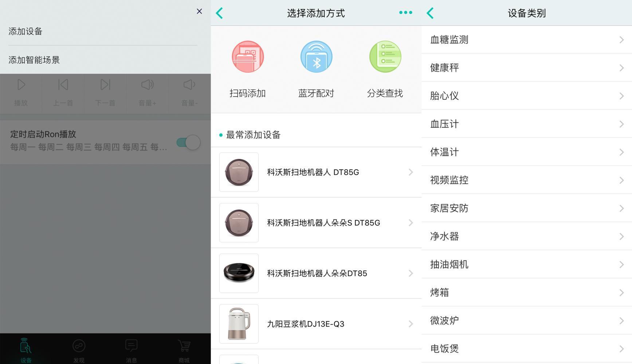Click the 音量+ volume up icon
Image resolution: width=632 pixels, height=364 pixels.
click(147, 84)
